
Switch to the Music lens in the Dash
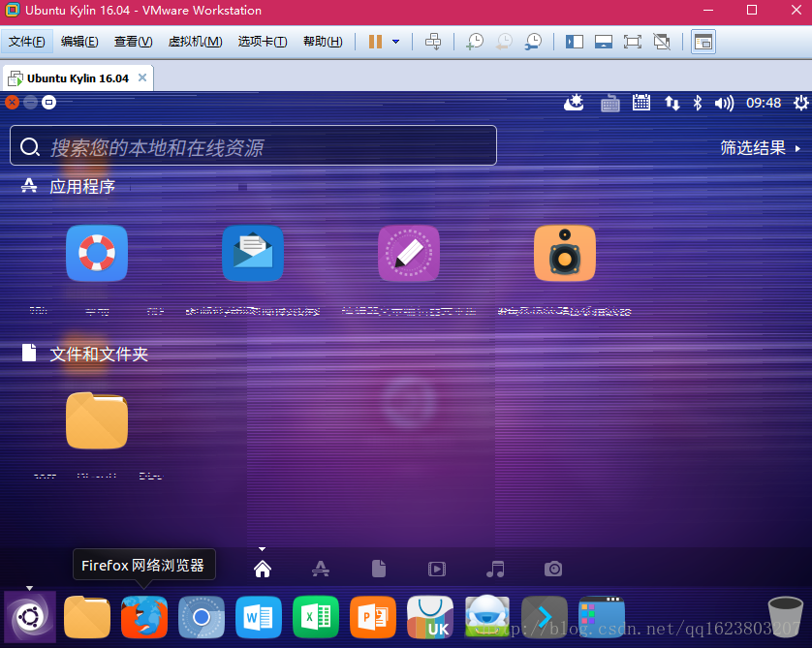coord(495,569)
